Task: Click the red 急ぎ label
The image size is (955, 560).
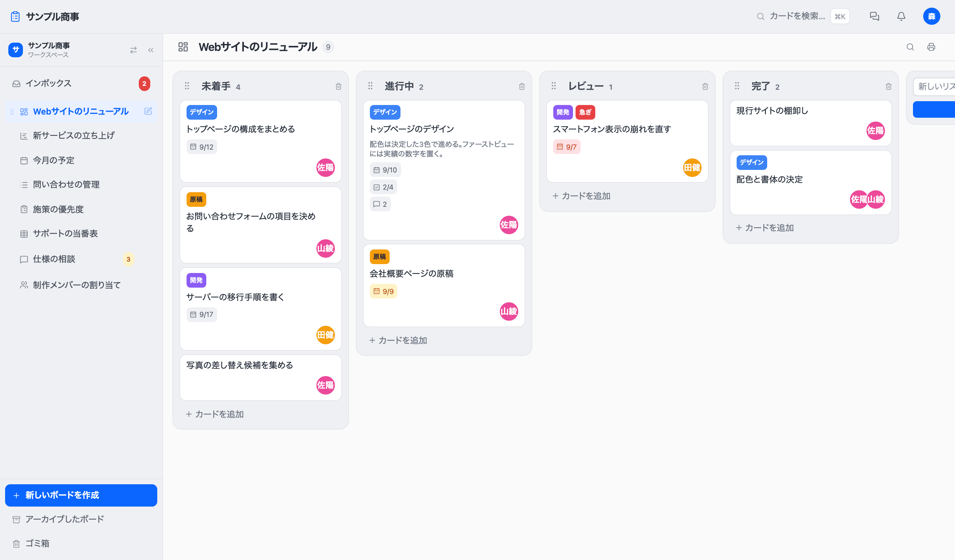Action: click(x=585, y=112)
